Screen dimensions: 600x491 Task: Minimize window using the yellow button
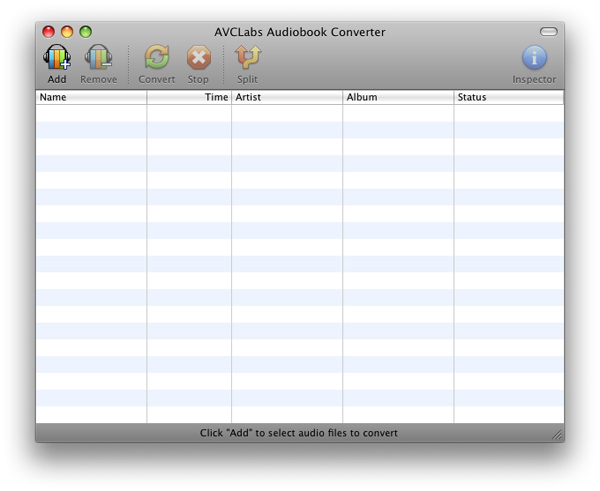click(67, 32)
